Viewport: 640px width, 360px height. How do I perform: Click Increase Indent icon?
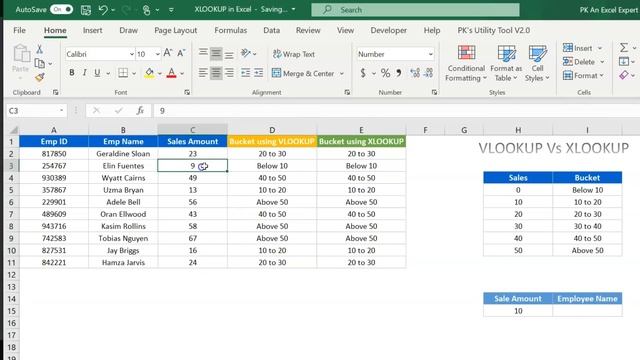[259, 73]
